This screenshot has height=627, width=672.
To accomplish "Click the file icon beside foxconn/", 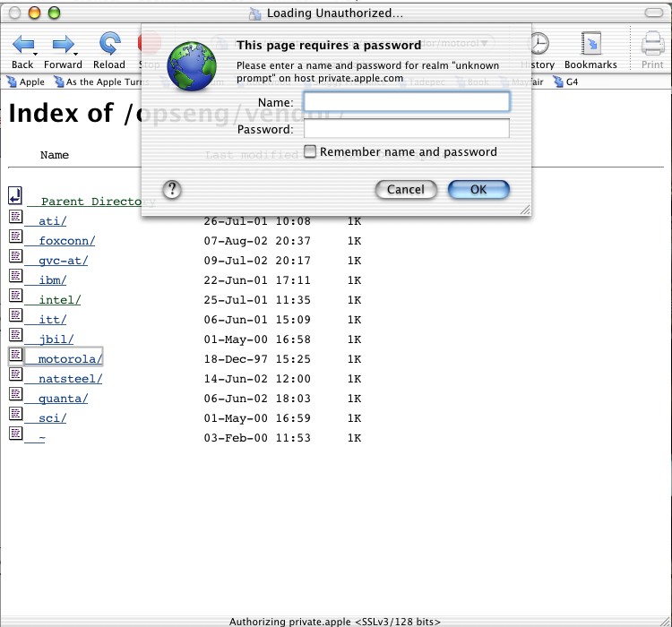I will [x=16, y=236].
